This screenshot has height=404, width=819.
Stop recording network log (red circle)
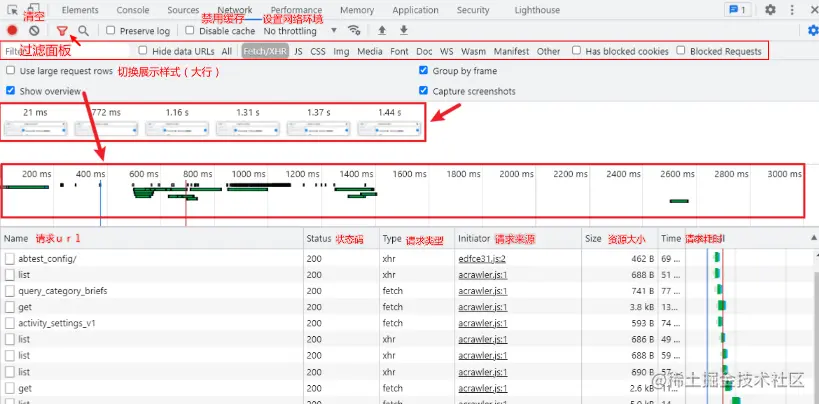[12, 30]
